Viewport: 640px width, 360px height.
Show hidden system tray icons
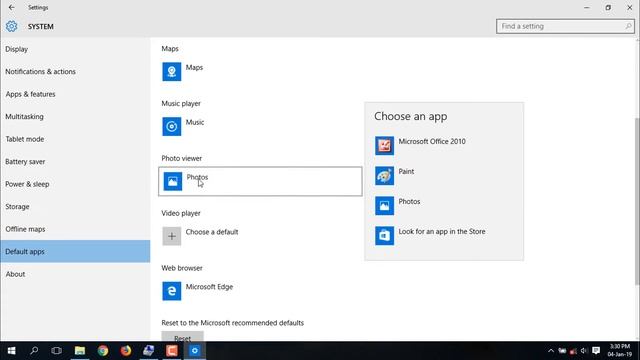pos(551,351)
